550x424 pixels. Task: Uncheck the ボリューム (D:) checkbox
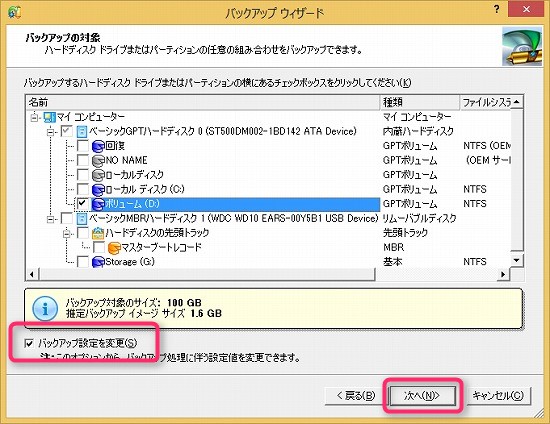coord(83,204)
